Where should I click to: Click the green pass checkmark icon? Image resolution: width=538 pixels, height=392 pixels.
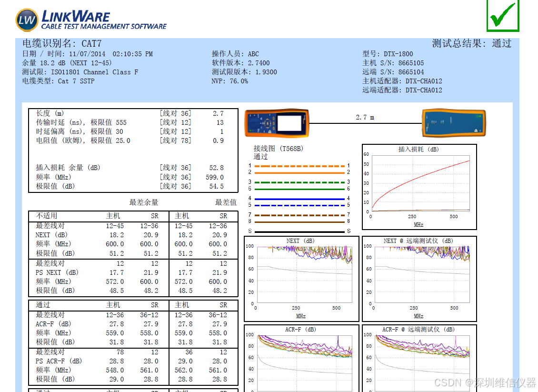click(503, 15)
